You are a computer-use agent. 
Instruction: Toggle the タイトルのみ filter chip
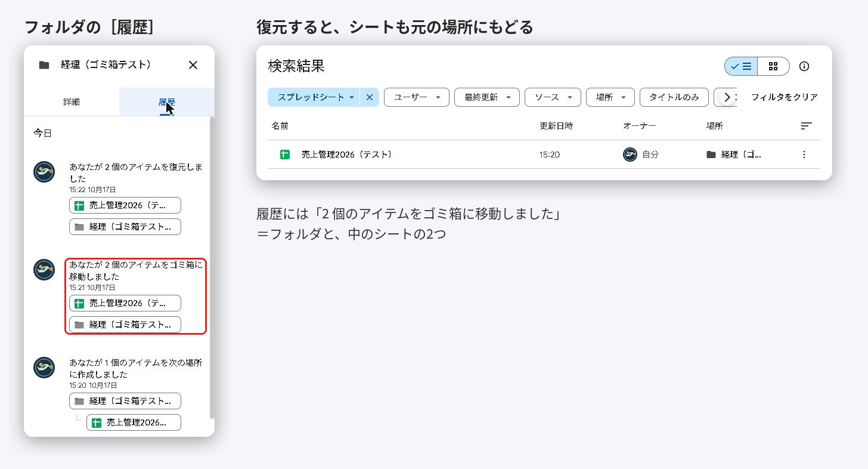[674, 97]
